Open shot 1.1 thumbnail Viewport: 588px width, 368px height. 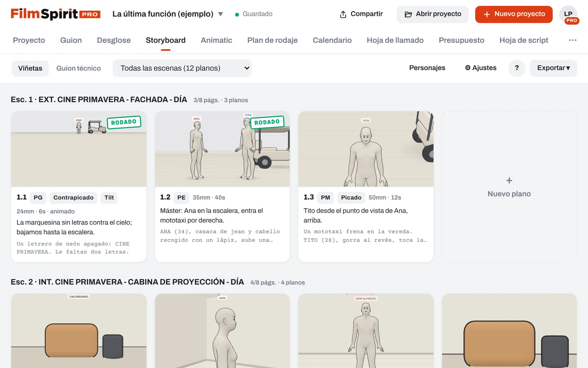point(79,149)
